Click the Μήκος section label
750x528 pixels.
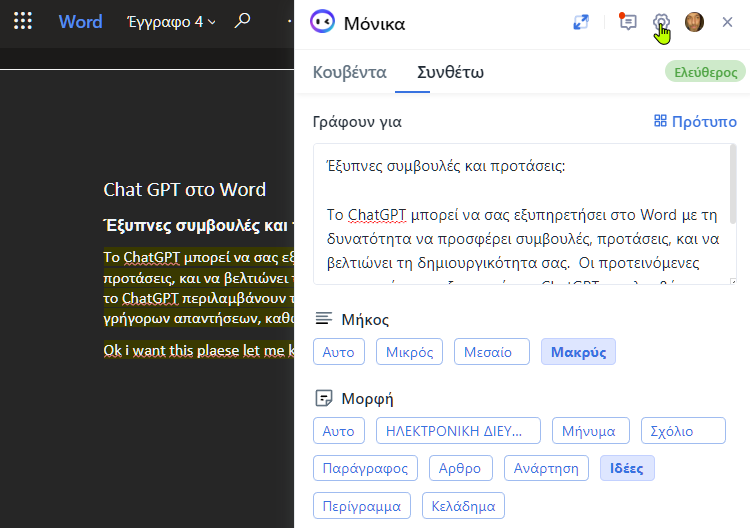click(x=365, y=319)
